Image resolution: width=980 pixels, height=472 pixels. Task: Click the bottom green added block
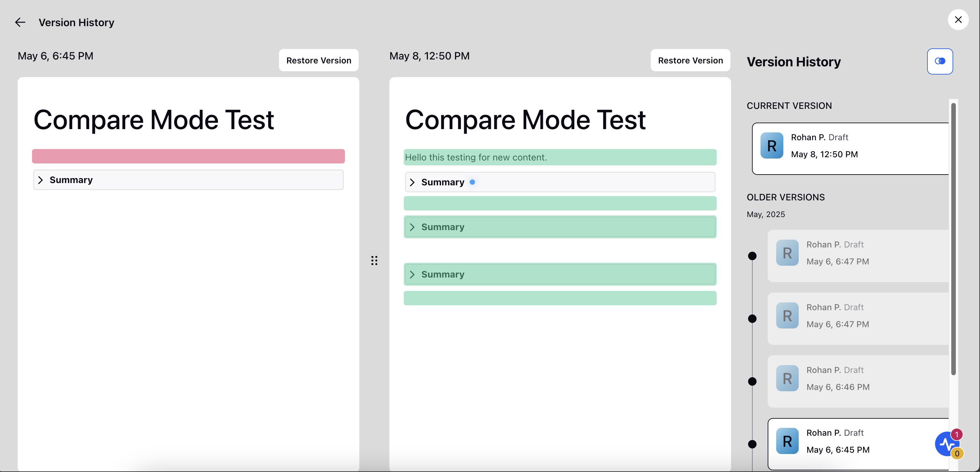coord(560,298)
